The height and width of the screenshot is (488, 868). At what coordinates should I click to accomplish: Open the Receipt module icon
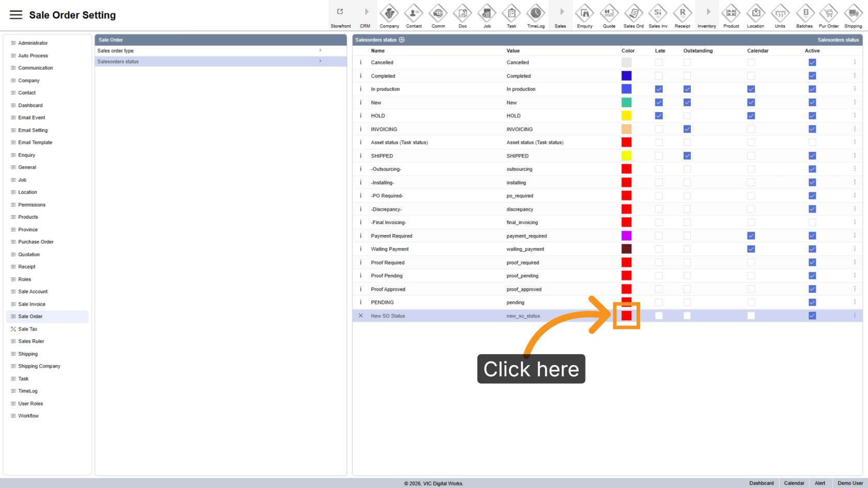[x=683, y=15]
